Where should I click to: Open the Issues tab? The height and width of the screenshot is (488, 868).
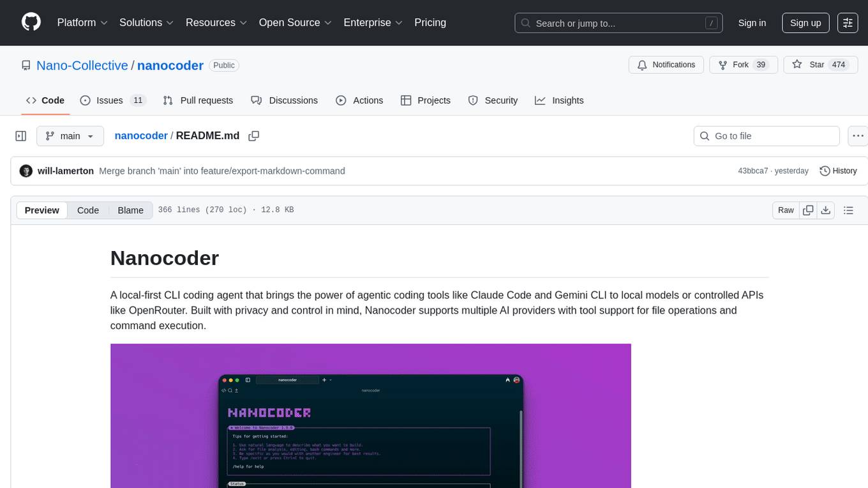[x=113, y=100]
